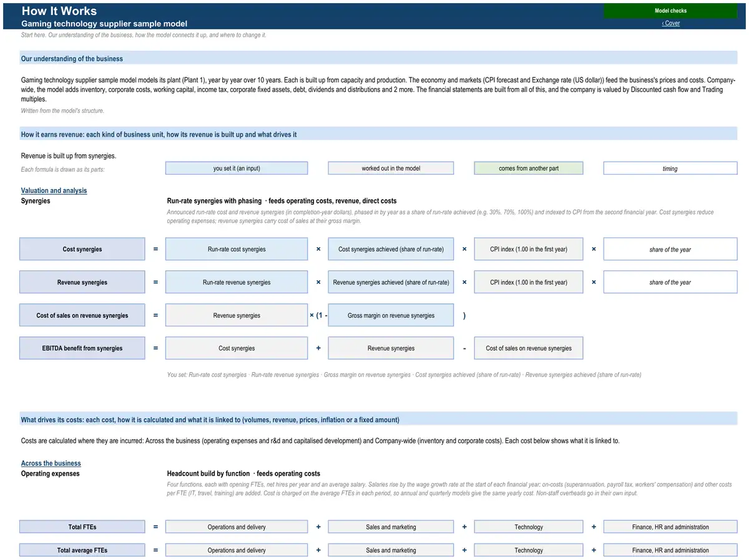
Task: Click Finance, HR and administration in Total average FTEs row
Action: [x=670, y=550]
